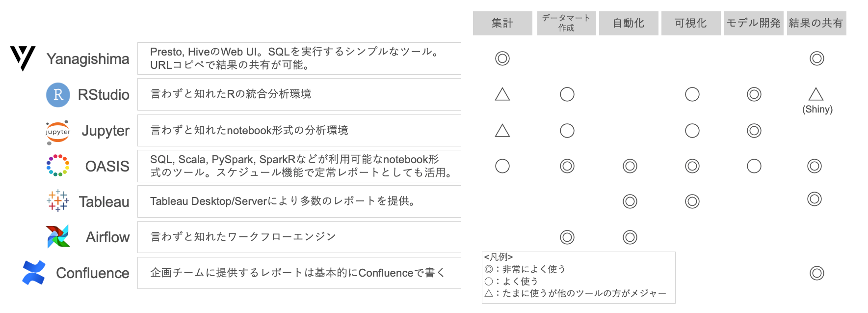Screen dimensions: 868x313
Task: Click the 自動化 column header
Action: pyautogui.click(x=629, y=23)
